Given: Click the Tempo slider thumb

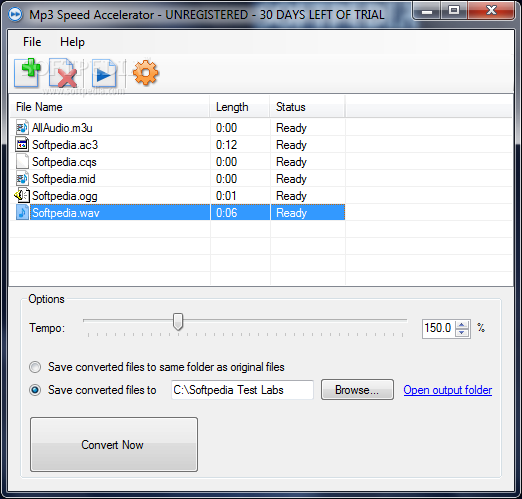Looking at the screenshot, I should 178,321.
